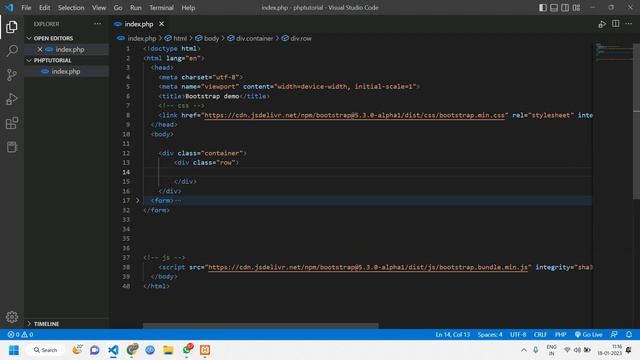Expand the folded form block on line 17

pyautogui.click(x=138, y=200)
